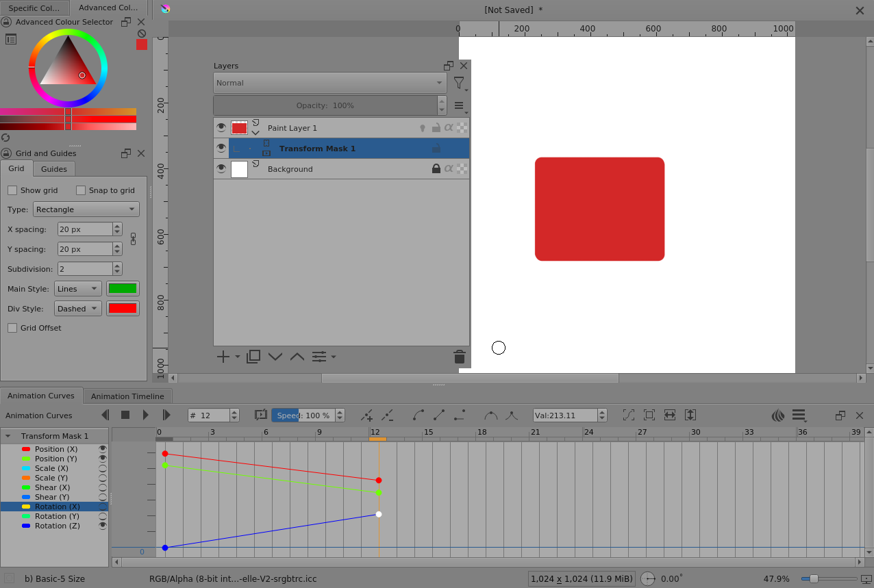Delete the selected layer with trash icon

coord(459,357)
